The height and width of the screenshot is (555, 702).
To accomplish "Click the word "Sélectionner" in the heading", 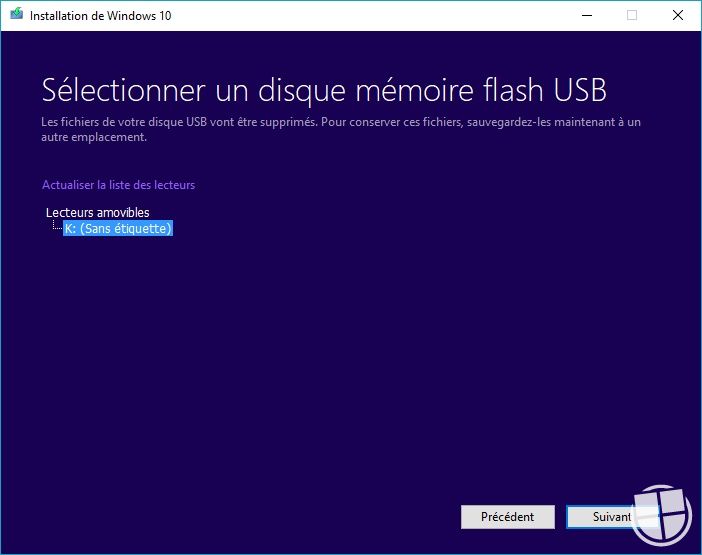I will coord(122,89).
